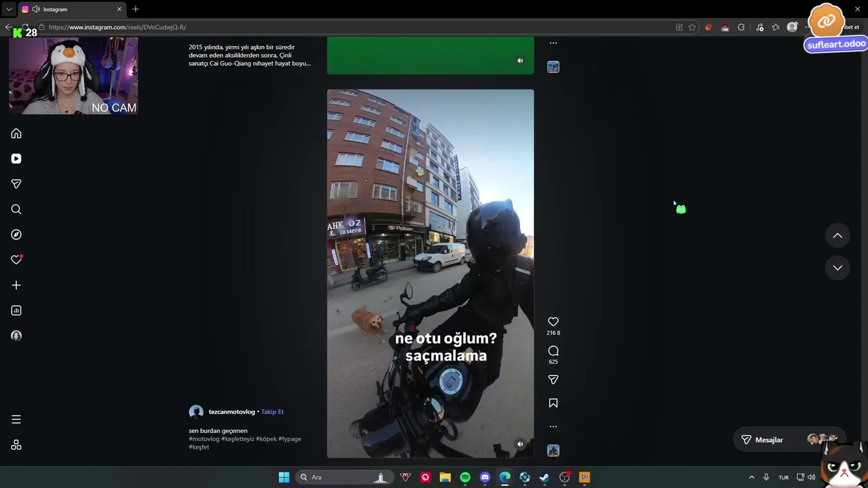Open File Explorer from the taskbar
Image resolution: width=868 pixels, height=488 pixels.
tap(445, 477)
